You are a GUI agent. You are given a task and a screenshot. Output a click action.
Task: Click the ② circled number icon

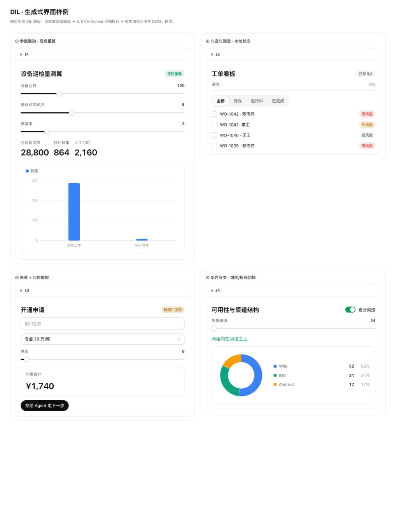[x=208, y=41]
